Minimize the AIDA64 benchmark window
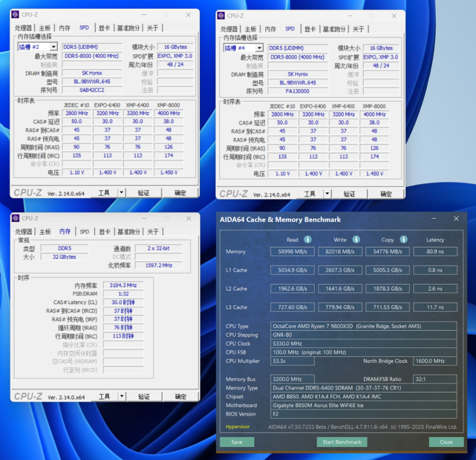 [x=434, y=219]
